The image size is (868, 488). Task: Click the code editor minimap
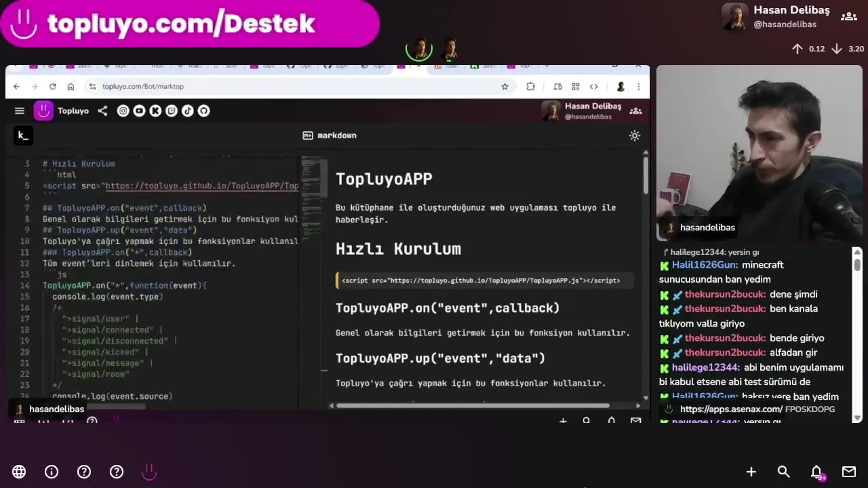[313, 197]
